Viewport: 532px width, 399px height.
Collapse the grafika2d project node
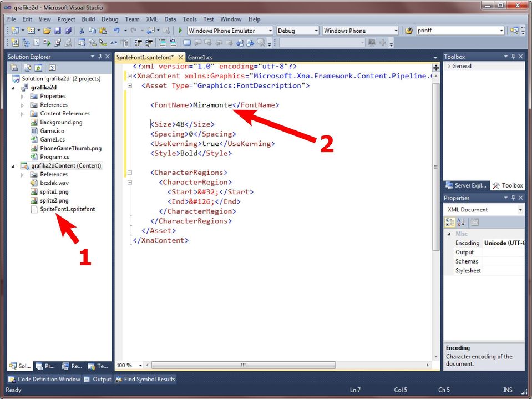click(13, 88)
